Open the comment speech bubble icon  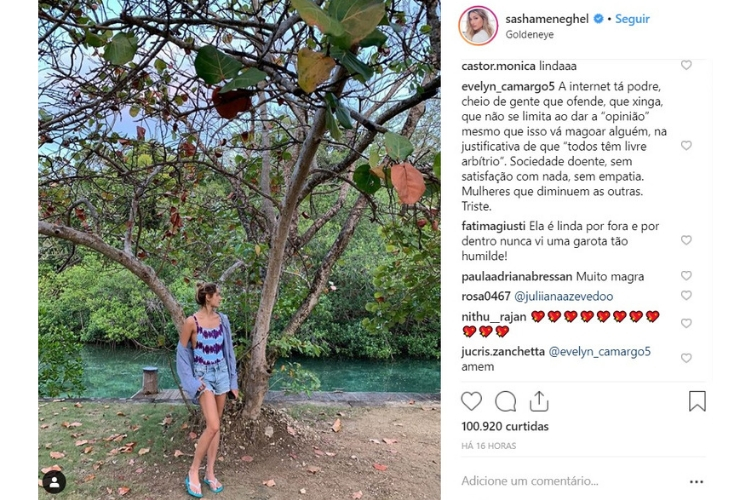[505, 401]
